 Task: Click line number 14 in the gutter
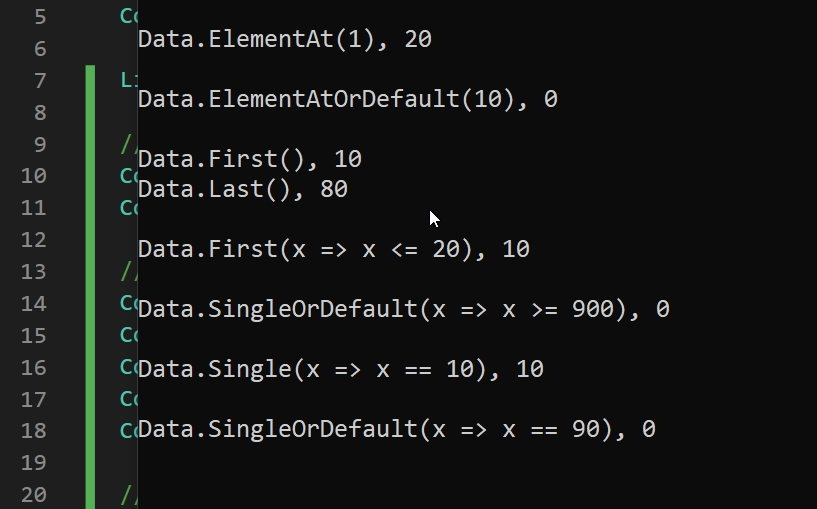pyautogui.click(x=34, y=304)
